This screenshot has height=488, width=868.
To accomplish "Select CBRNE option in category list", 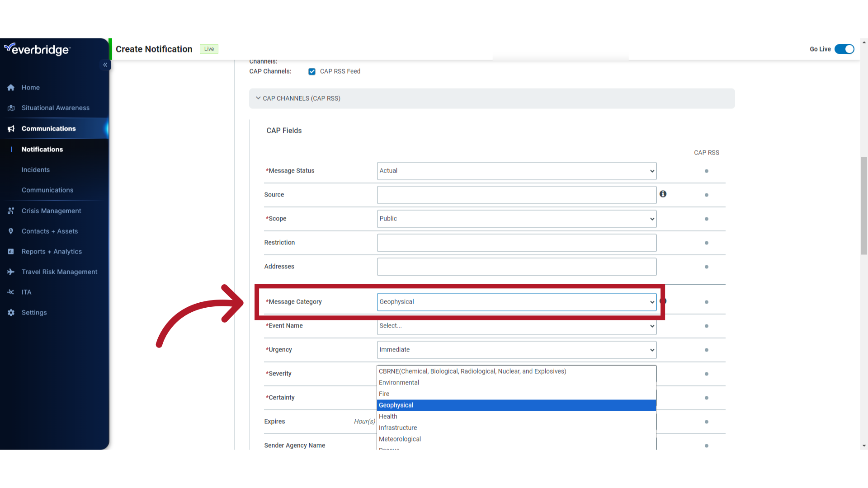I will [x=516, y=371].
